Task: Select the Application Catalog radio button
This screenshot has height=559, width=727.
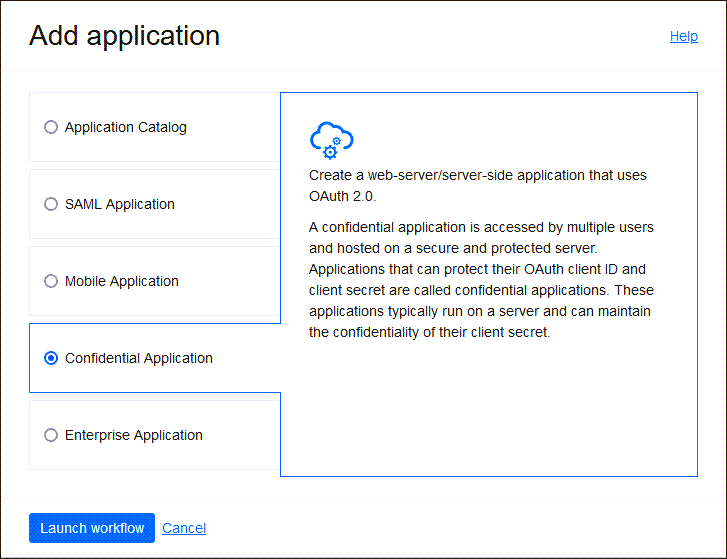Action: click(51, 127)
